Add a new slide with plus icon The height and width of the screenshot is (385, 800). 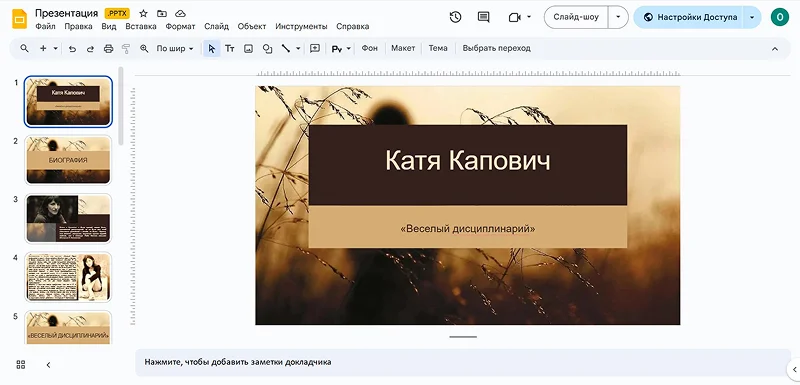tap(43, 48)
